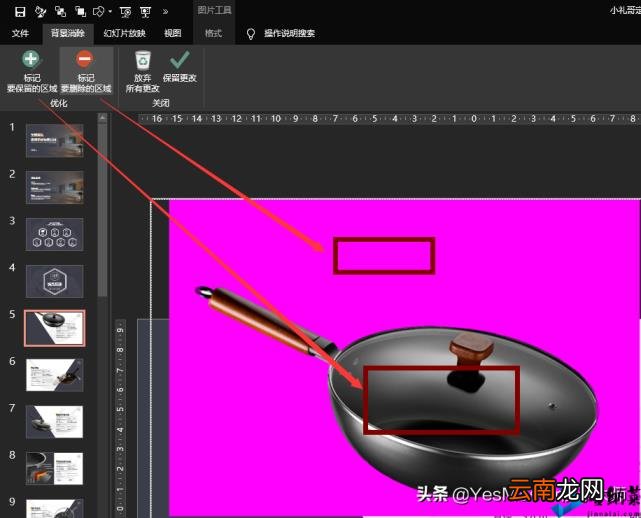The width and height of the screenshot is (641, 518).
Task: Select 标记要保留的区域 plus tool
Action: click(31, 71)
